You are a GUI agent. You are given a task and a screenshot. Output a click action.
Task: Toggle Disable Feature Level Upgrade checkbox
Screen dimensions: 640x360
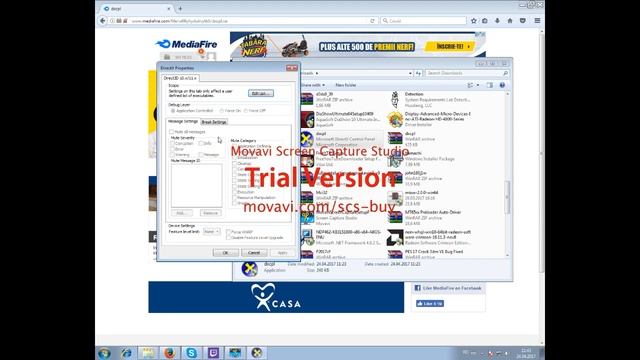pyautogui.click(x=229, y=238)
